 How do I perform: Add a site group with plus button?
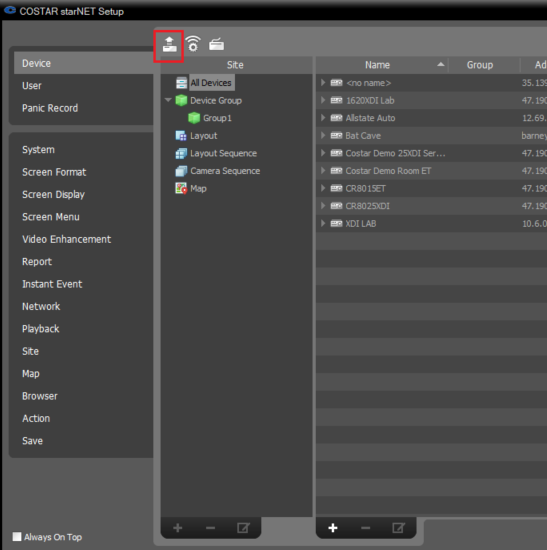click(178, 528)
